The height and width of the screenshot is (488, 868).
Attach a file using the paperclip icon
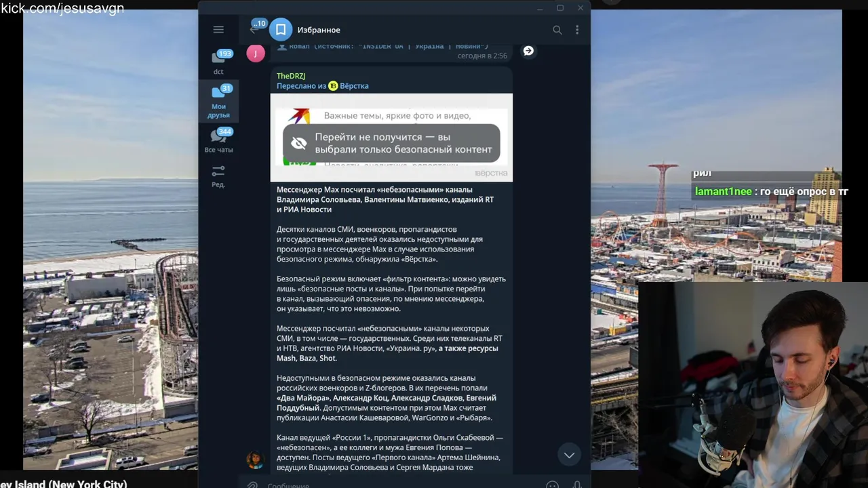coord(252,485)
